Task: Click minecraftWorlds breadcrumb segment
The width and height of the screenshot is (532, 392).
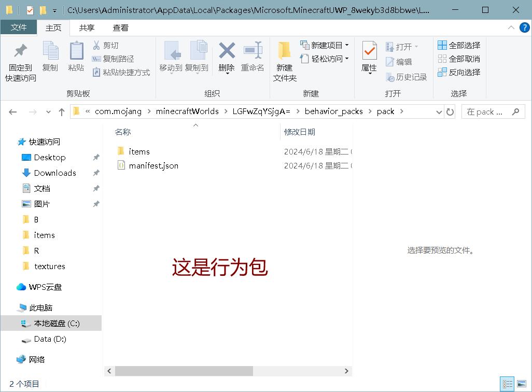Action: point(187,111)
